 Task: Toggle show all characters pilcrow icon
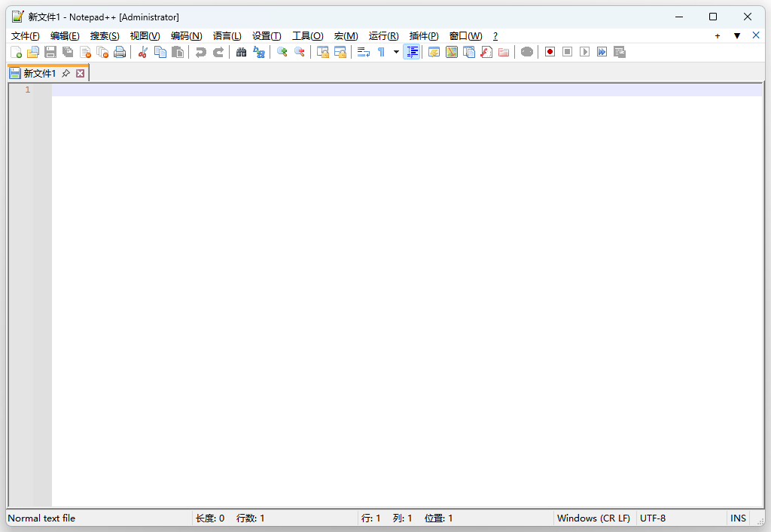[381, 52]
